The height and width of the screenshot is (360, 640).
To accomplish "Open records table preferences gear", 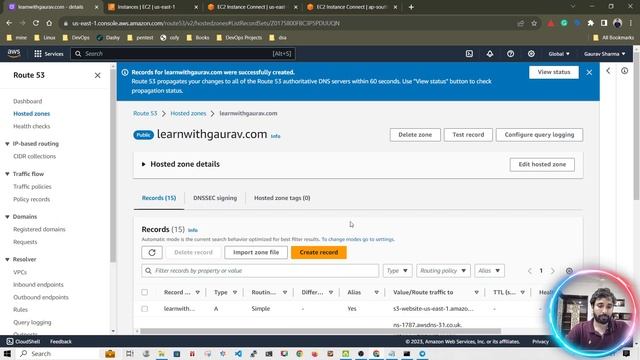I will pyautogui.click(x=569, y=271).
